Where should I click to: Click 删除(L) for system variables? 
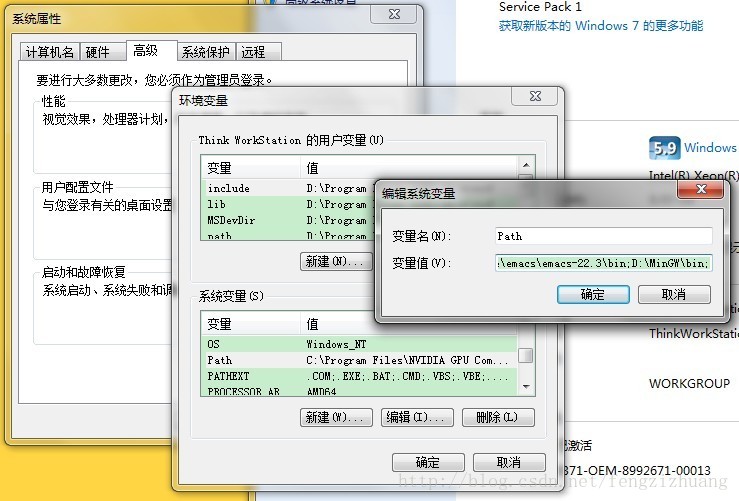tap(498, 417)
